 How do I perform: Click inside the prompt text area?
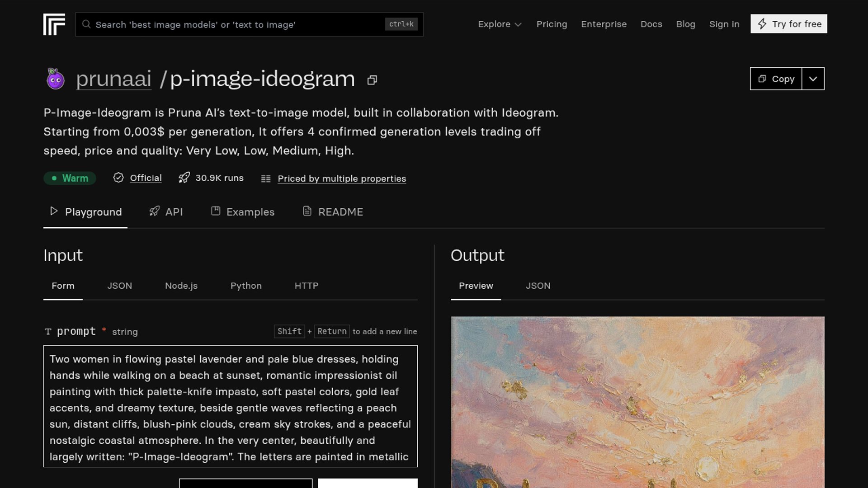tap(231, 406)
